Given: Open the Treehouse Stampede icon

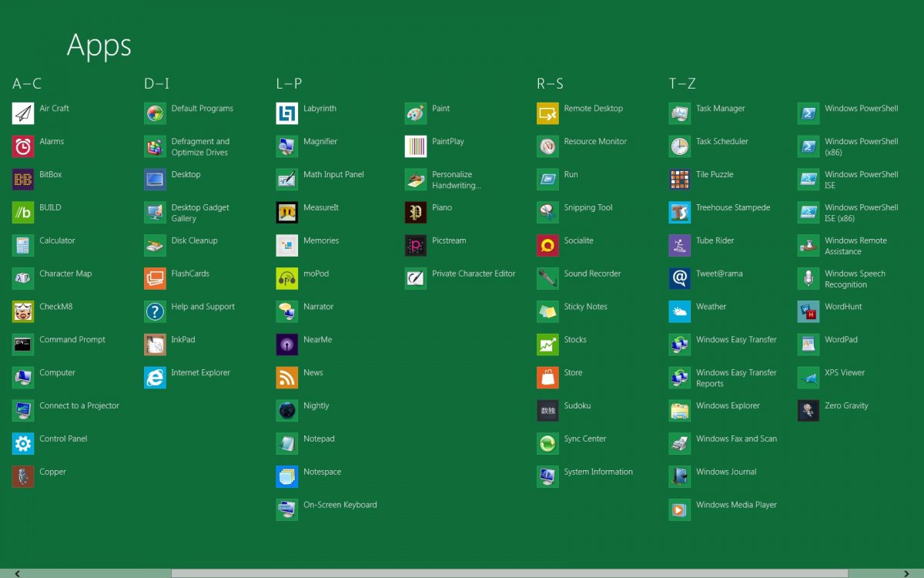Looking at the screenshot, I should pyautogui.click(x=680, y=213).
